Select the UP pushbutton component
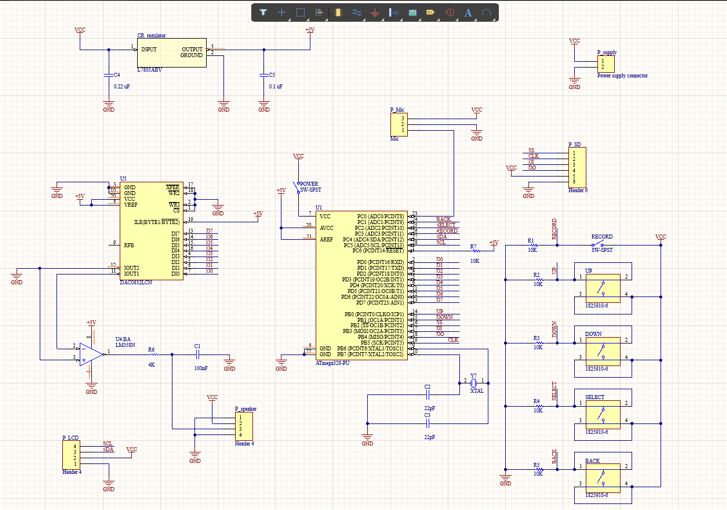This screenshot has height=510, width=727. click(603, 288)
